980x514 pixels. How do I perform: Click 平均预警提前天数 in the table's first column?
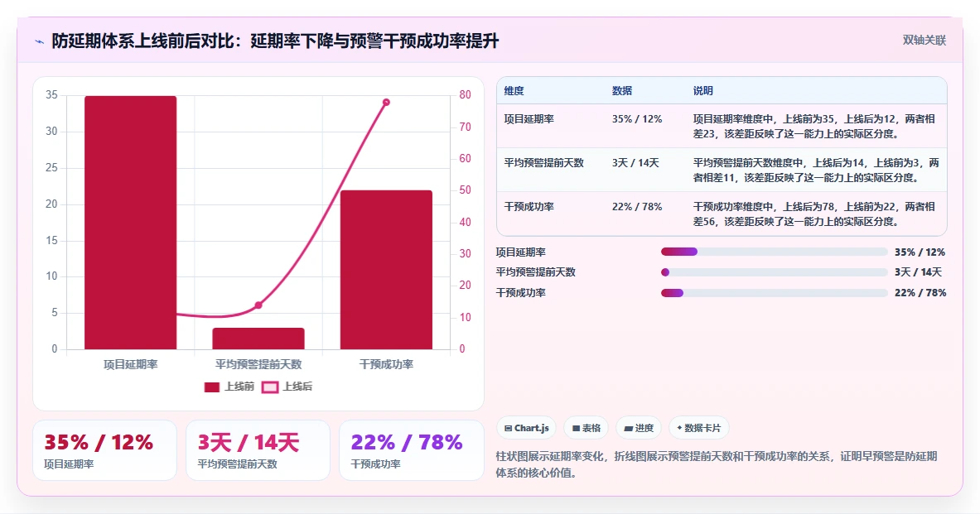(543, 162)
